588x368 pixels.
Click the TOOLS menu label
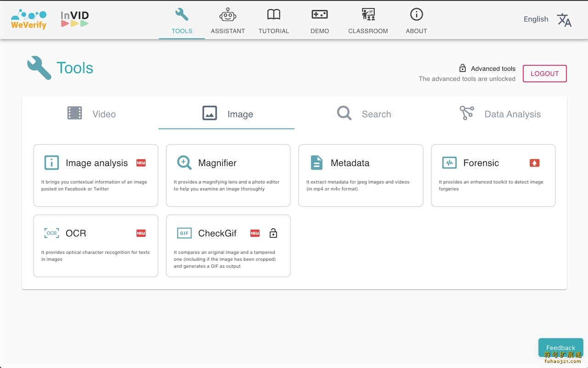tap(182, 31)
